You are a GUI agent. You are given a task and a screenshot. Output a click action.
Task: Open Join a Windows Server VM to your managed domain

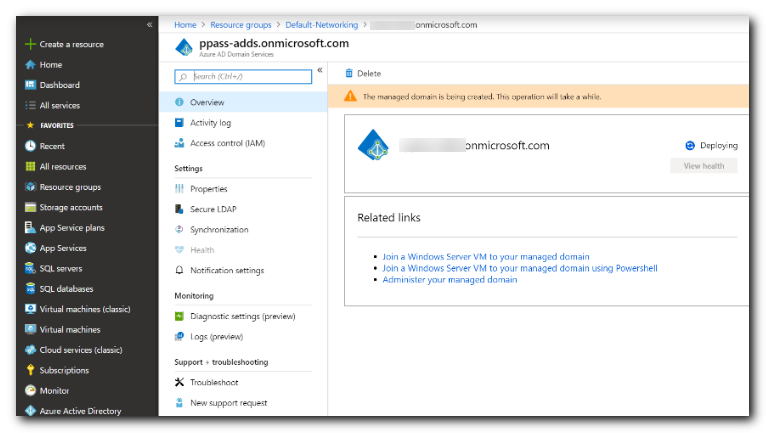(x=486, y=257)
